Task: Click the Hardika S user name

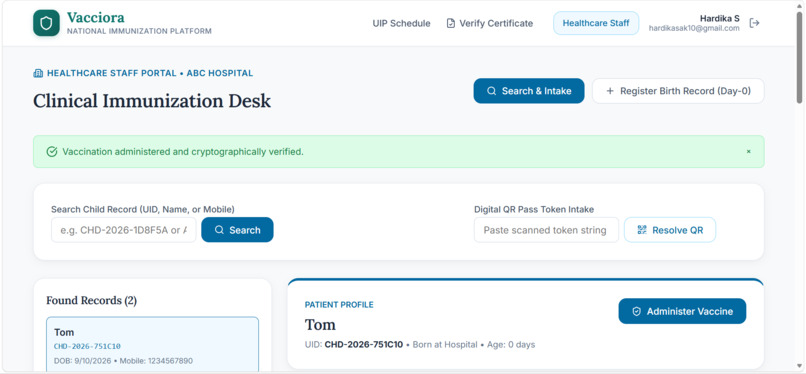Action: (720, 18)
